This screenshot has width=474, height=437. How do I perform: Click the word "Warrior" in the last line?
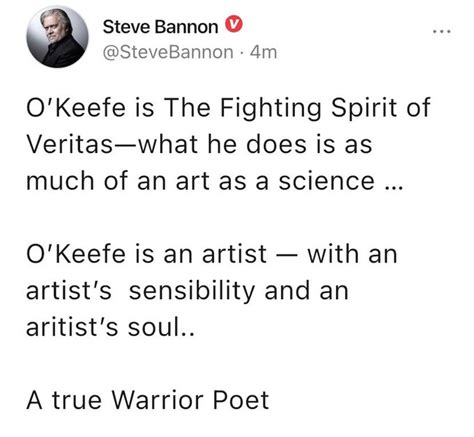[x=156, y=400]
